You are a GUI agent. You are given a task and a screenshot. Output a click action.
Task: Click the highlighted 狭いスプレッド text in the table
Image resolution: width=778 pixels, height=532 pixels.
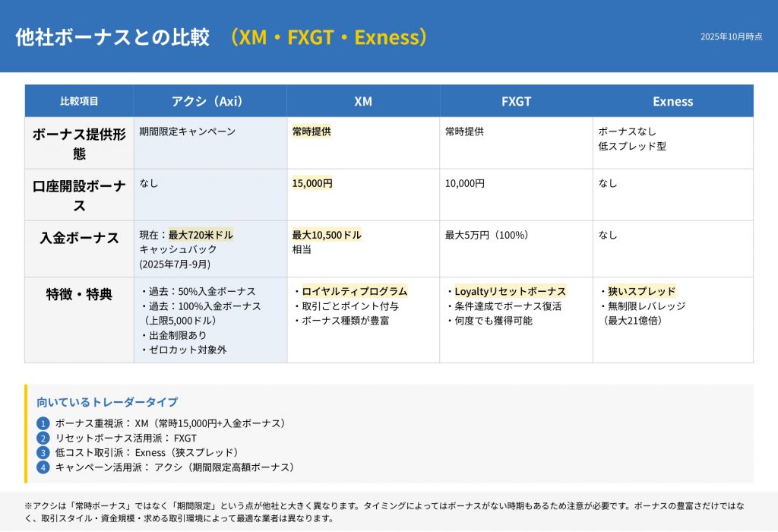[x=641, y=291]
